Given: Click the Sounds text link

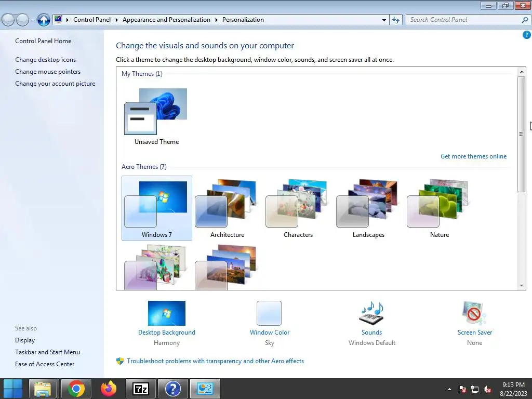Looking at the screenshot, I should (x=371, y=332).
